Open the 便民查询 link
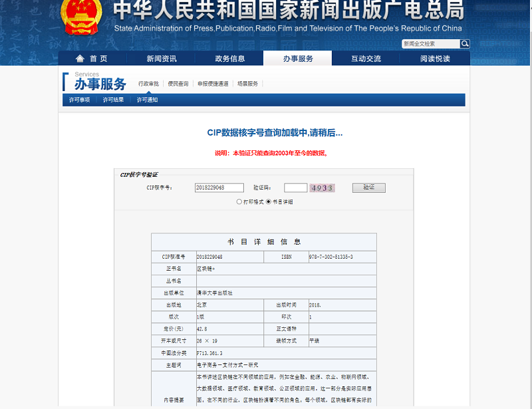 pos(178,84)
